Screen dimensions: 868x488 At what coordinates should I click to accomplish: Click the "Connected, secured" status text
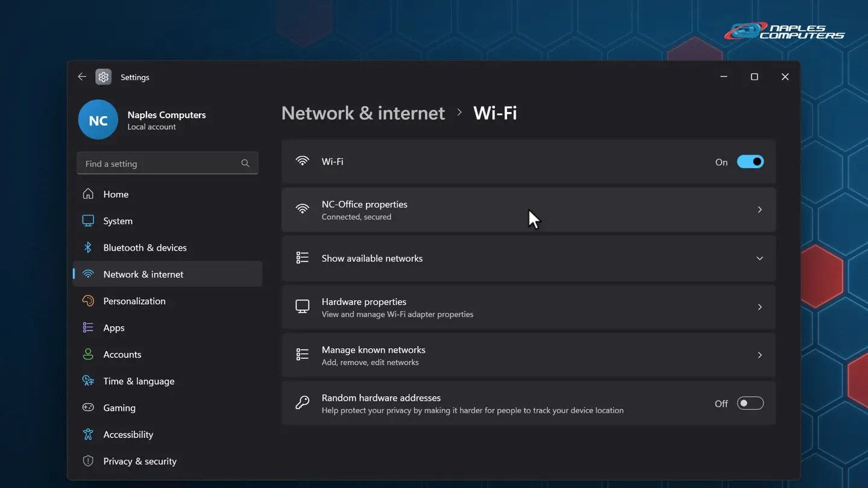tap(356, 217)
